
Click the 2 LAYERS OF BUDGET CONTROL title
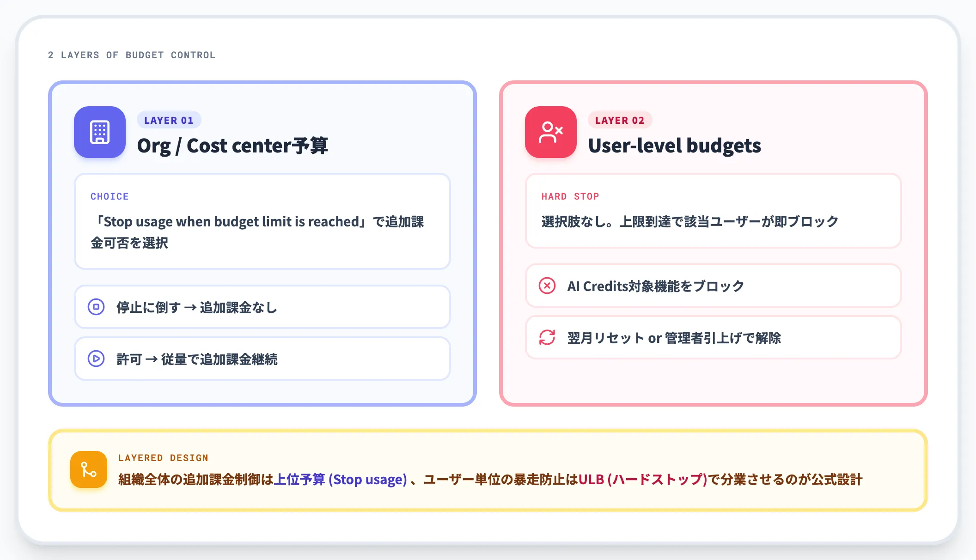[x=132, y=55]
